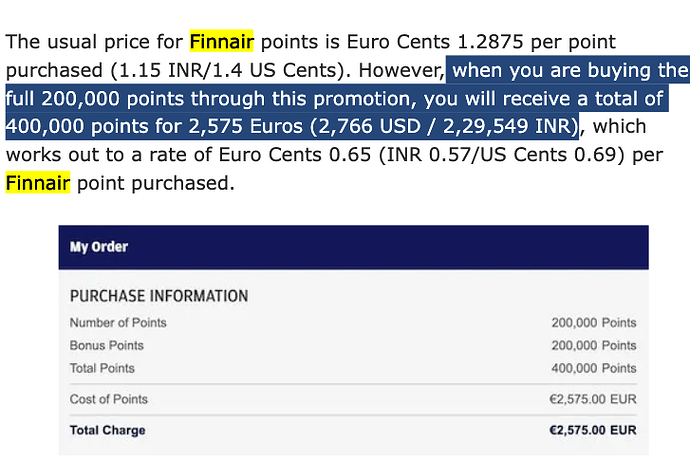The image size is (690, 460).
Task: Click the order summary image thumbnail
Action: (x=353, y=340)
